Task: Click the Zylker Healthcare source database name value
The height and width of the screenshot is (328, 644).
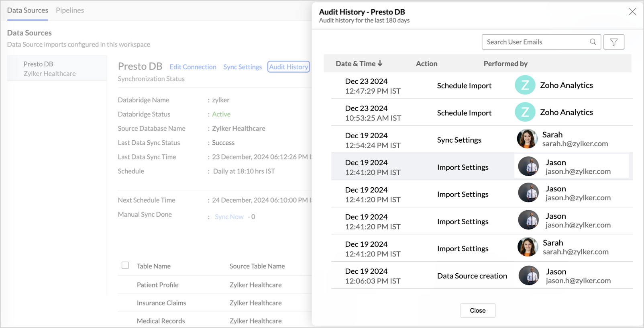Action: (x=238, y=128)
